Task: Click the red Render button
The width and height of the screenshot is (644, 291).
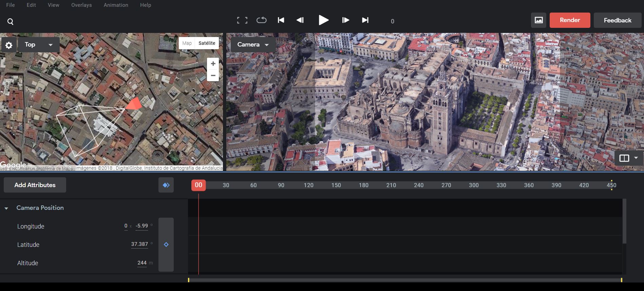Action: click(570, 20)
